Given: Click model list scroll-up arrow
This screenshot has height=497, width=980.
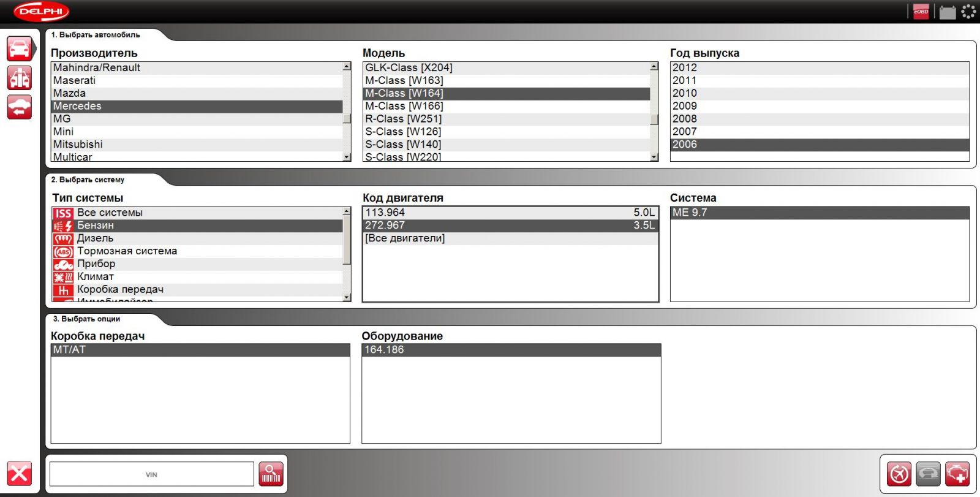Looking at the screenshot, I should click(x=654, y=66).
